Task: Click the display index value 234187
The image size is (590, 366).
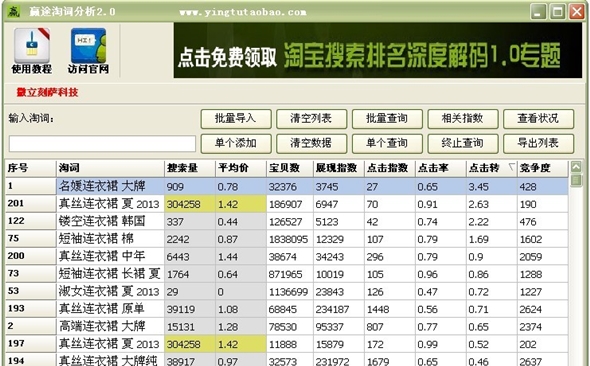Action: pyautogui.click(x=332, y=309)
